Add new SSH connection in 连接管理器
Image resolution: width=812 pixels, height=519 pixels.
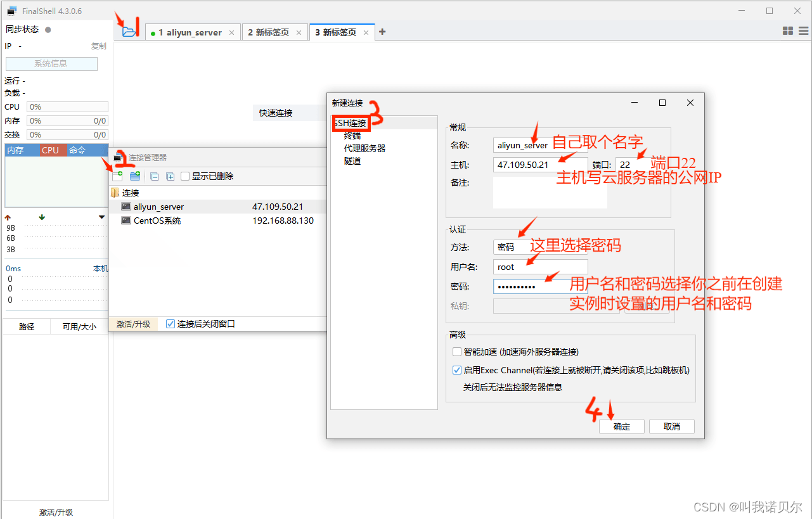pos(117,176)
